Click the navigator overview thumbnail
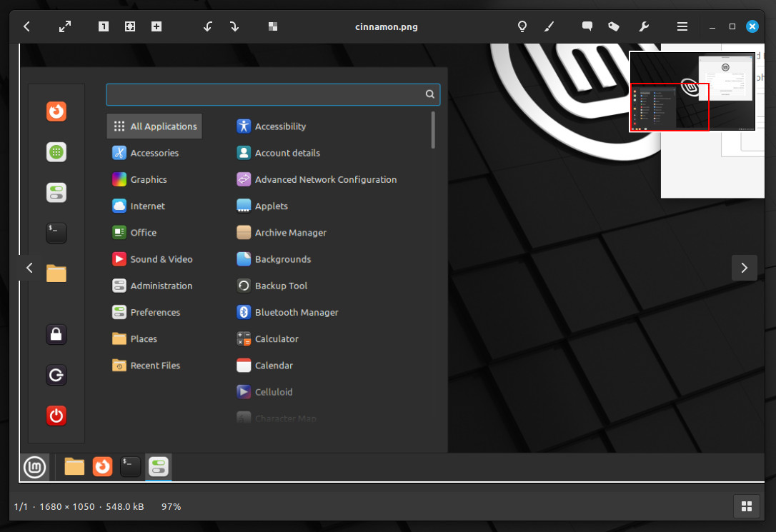 [x=692, y=91]
